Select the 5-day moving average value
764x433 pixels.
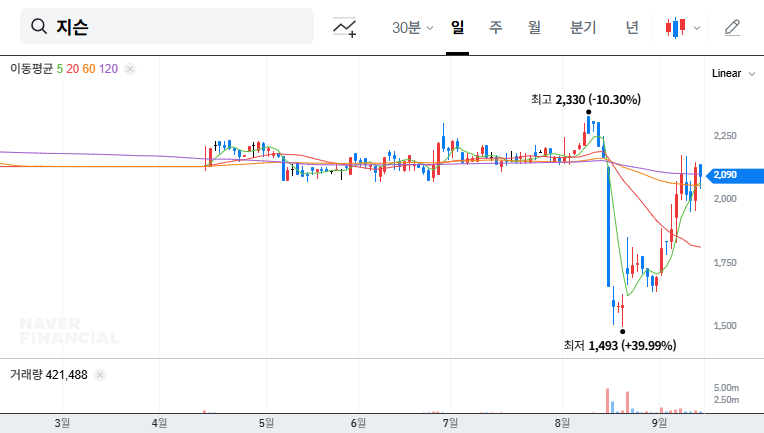tap(59, 69)
